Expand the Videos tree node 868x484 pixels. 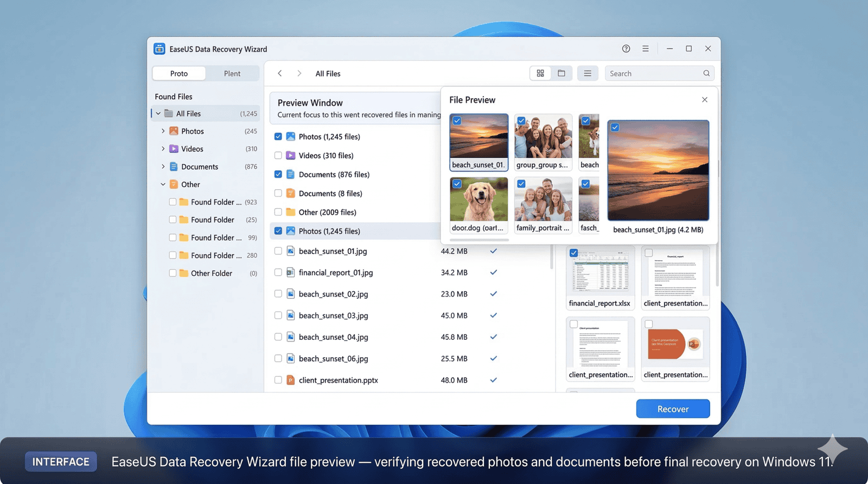pyautogui.click(x=163, y=149)
